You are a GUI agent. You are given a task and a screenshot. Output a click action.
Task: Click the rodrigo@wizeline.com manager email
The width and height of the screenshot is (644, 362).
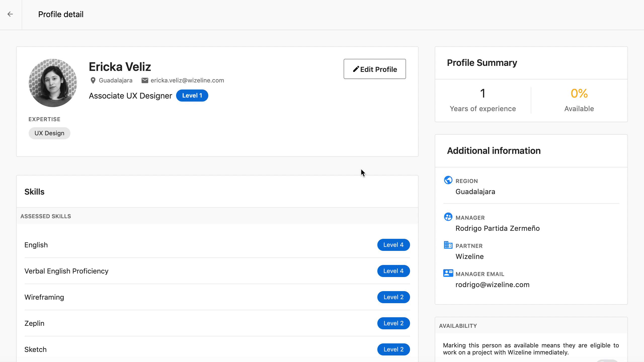(492, 285)
